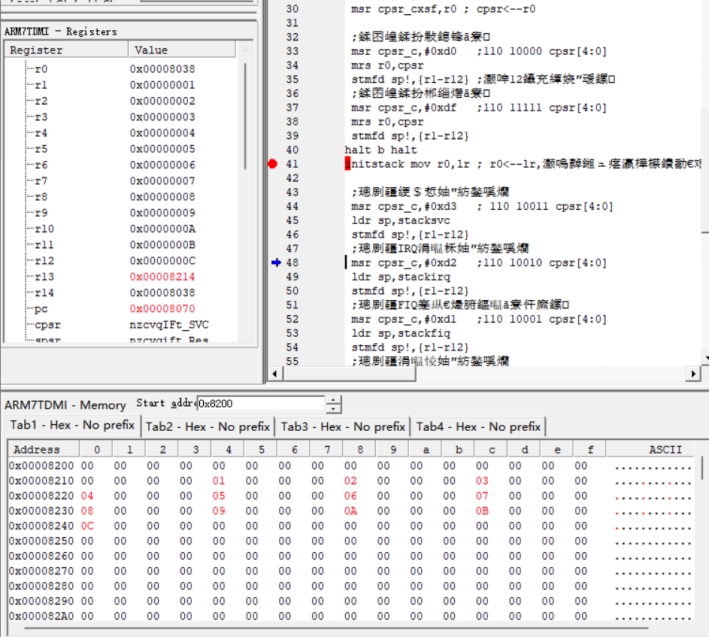709x637 pixels.
Task: Click memory row address 0x00008220
Action: point(41,495)
